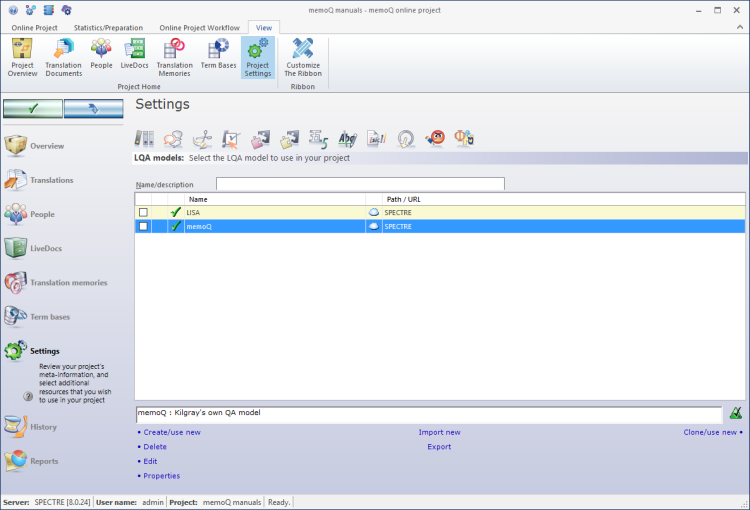The image size is (750, 510).
Task: Select the red angry-face settings icon
Action: [435, 139]
